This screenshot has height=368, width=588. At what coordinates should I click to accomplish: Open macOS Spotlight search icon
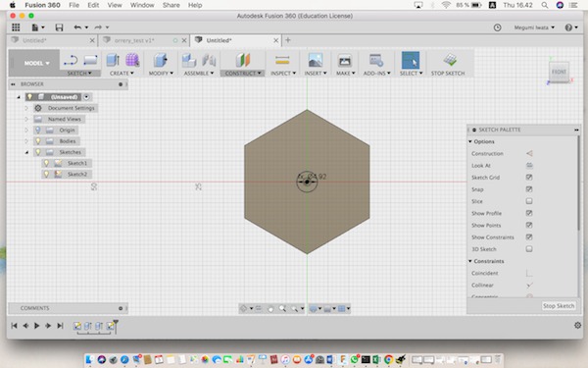545,5
